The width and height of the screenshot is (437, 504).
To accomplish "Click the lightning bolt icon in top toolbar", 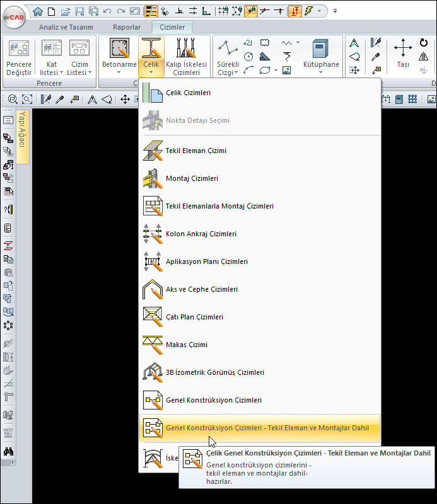I will [x=308, y=11].
